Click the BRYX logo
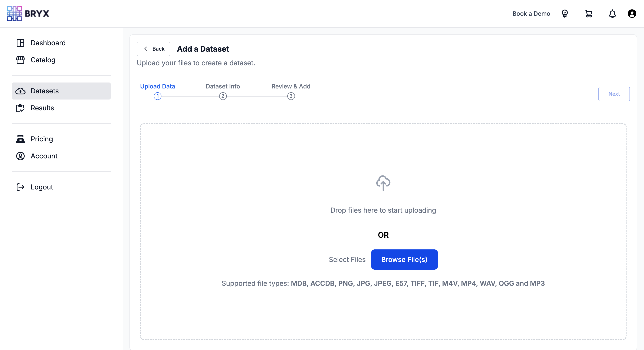The image size is (644, 350). pyautogui.click(x=28, y=14)
